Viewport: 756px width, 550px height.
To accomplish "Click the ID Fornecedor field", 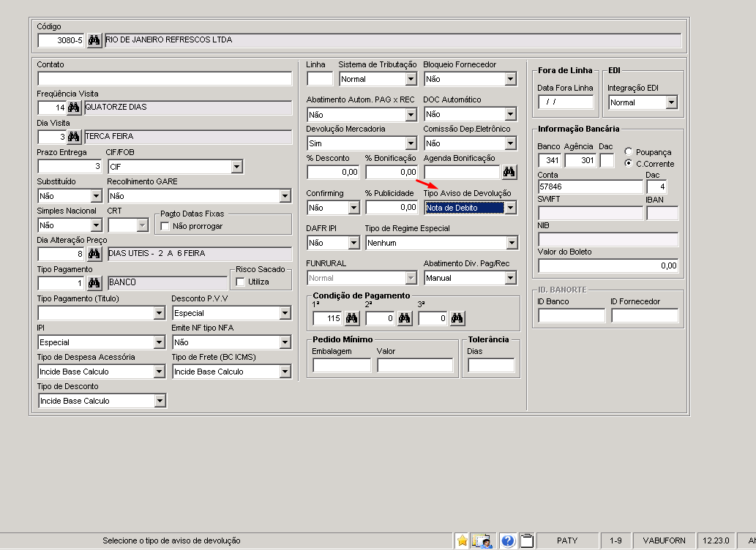I will pyautogui.click(x=645, y=316).
